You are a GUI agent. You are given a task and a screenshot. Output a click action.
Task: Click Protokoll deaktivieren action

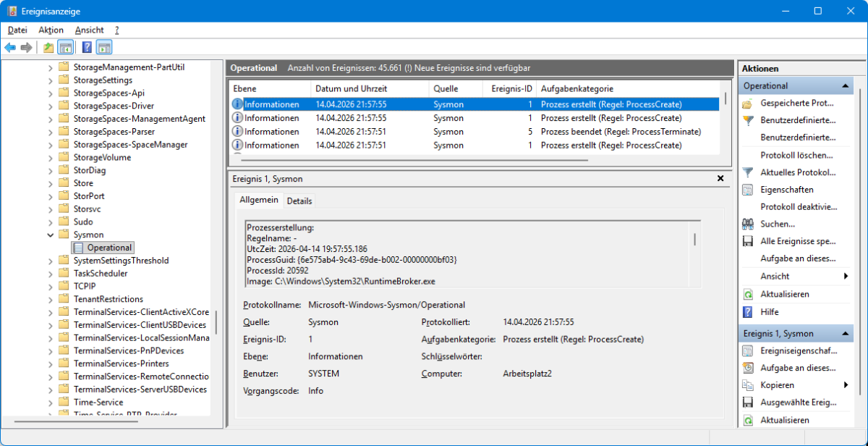pyautogui.click(x=799, y=206)
